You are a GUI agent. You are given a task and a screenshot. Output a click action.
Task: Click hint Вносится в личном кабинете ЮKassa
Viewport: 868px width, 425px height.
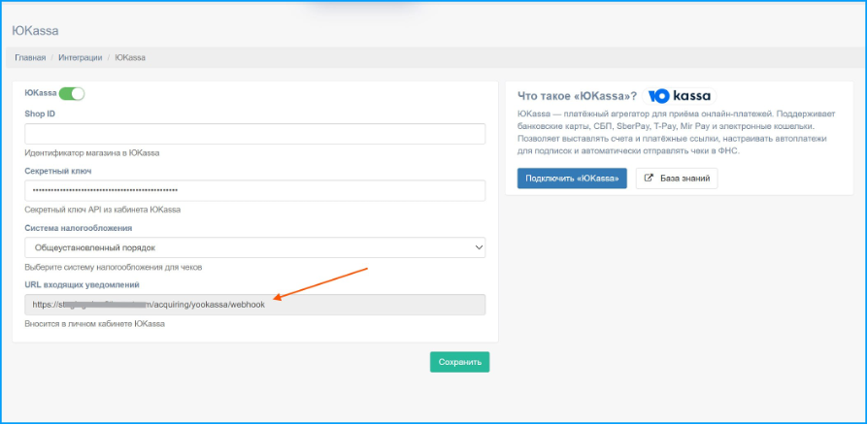click(x=94, y=324)
